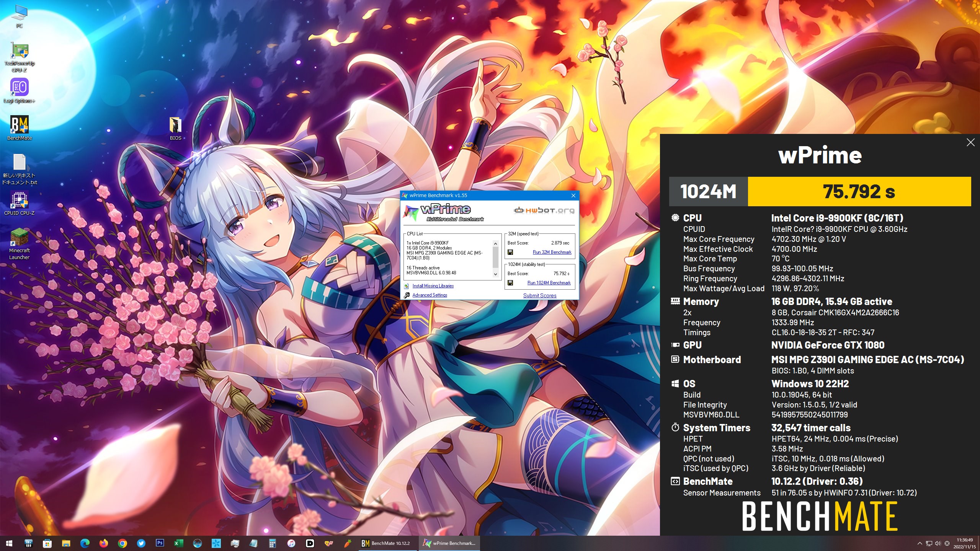
Task: Open iTunes from taskbar
Action: pos(291,543)
